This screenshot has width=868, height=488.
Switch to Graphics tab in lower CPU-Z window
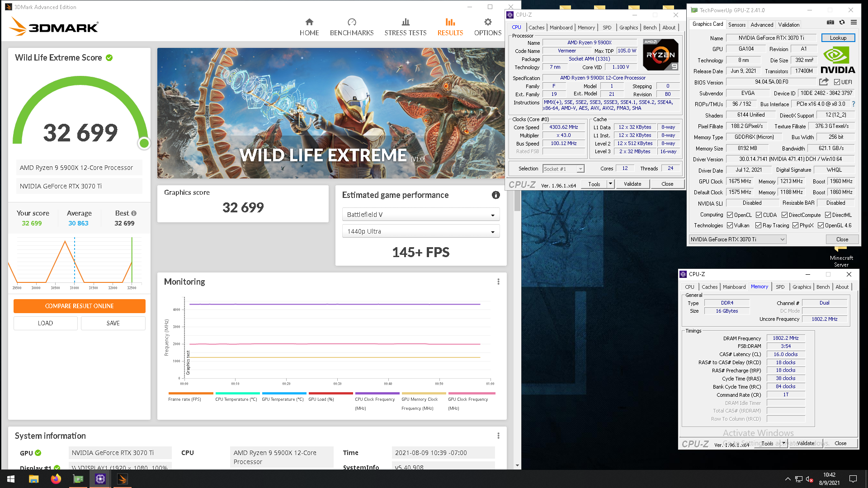802,287
